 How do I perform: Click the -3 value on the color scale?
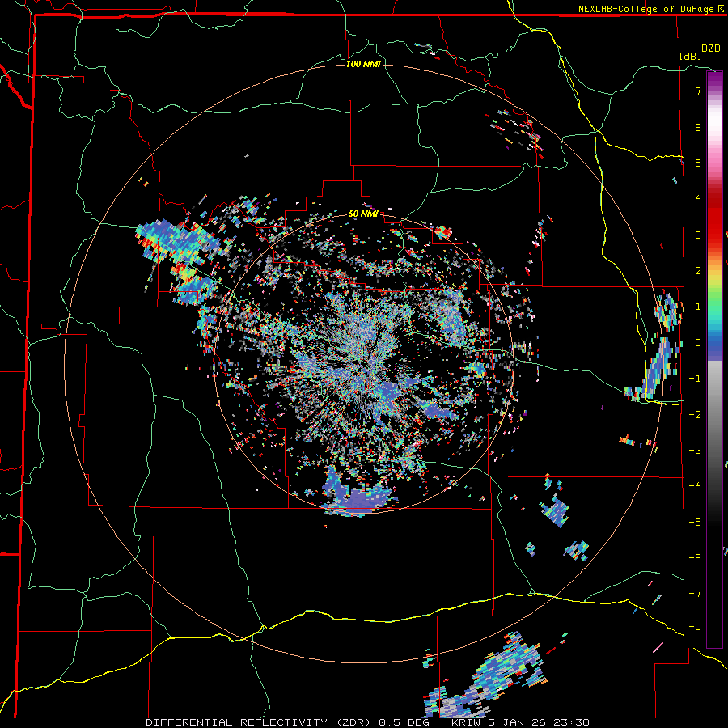pyautogui.click(x=695, y=450)
